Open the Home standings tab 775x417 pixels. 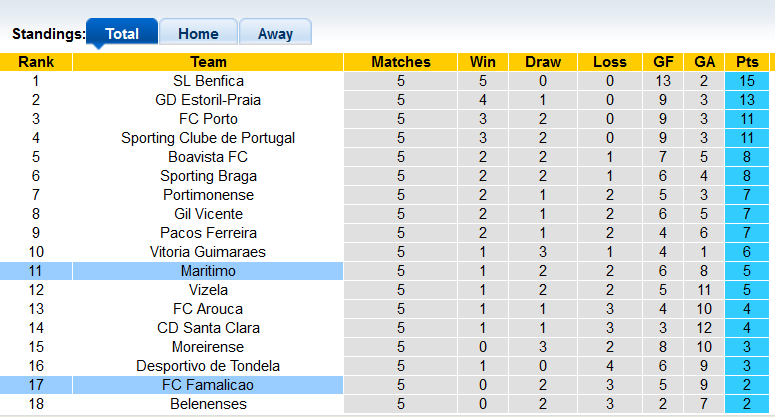tap(198, 33)
